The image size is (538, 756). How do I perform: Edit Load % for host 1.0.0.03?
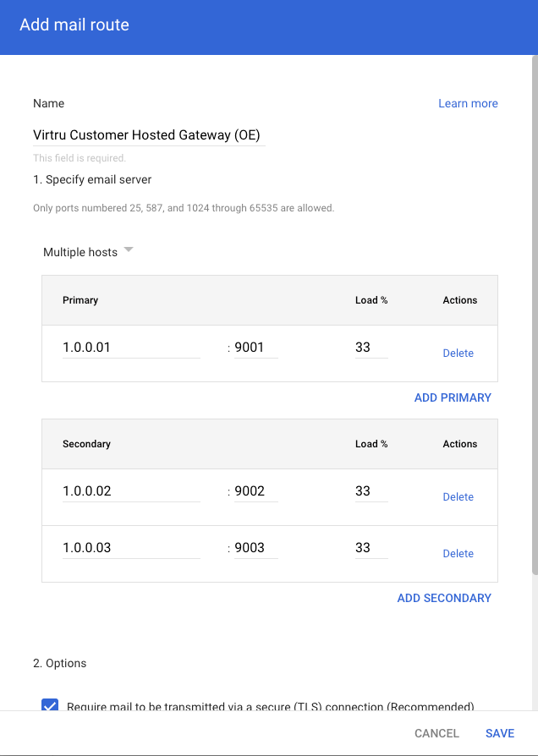tap(371, 547)
